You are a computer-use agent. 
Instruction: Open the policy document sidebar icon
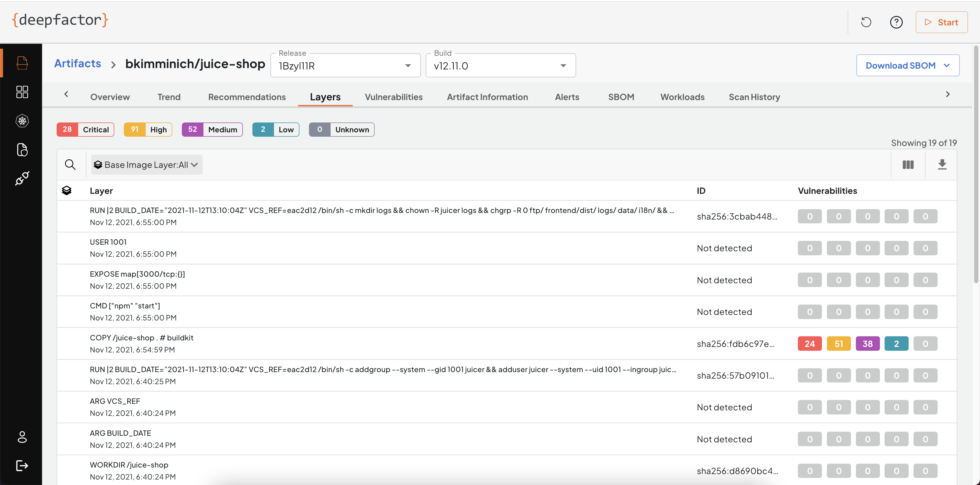pos(22,150)
